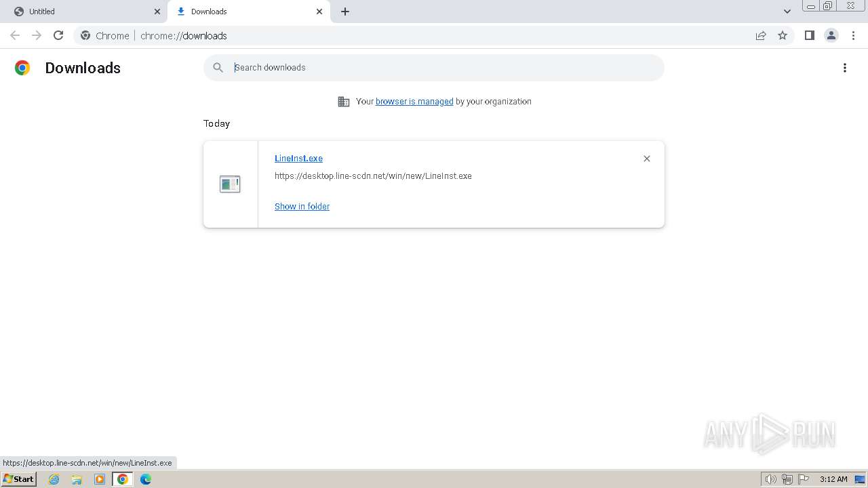Open the profile avatar menu
Viewport: 868px width, 488px height.
point(831,35)
